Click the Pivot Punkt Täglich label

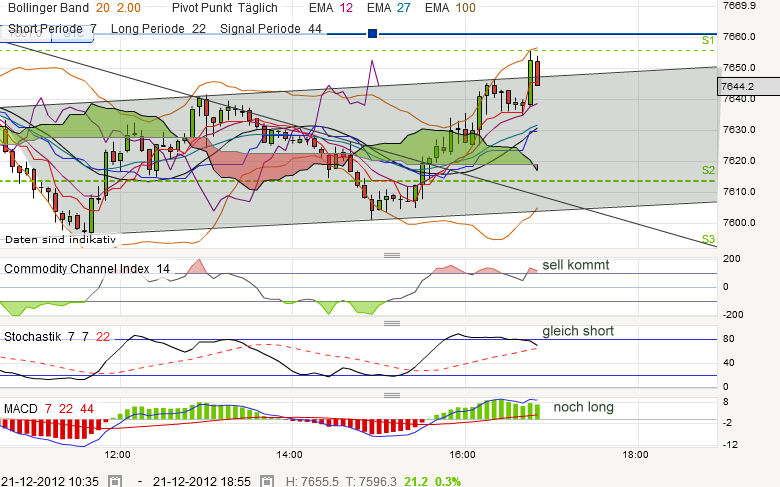tap(224, 7)
